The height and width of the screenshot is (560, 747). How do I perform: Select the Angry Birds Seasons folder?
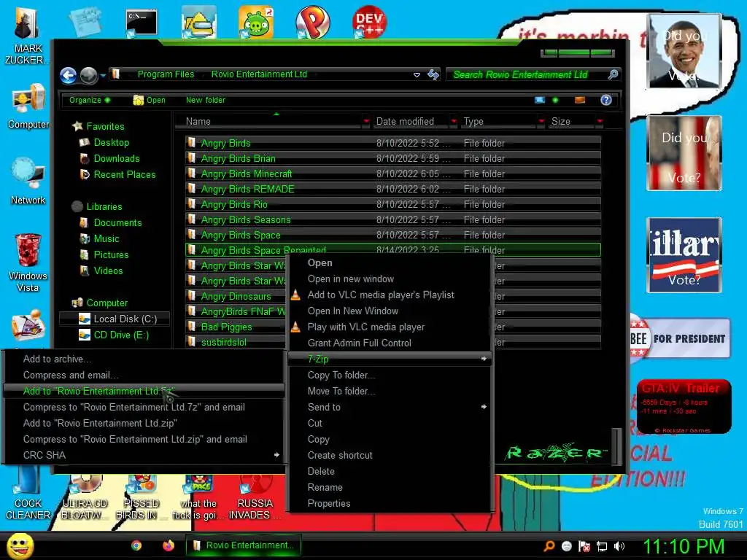click(x=392, y=219)
